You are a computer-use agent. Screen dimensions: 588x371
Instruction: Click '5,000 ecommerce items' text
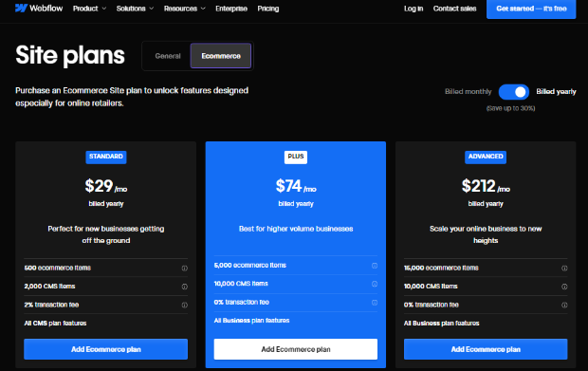click(249, 266)
